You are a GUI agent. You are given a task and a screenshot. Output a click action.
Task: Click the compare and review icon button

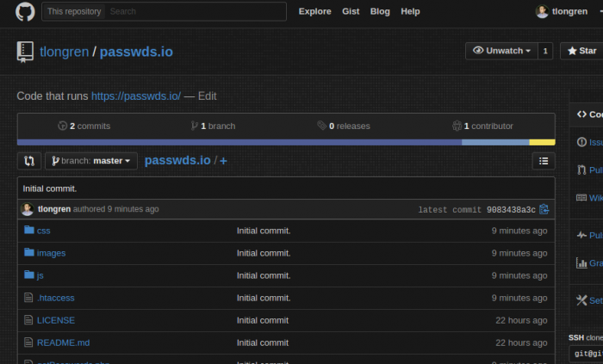pos(29,161)
